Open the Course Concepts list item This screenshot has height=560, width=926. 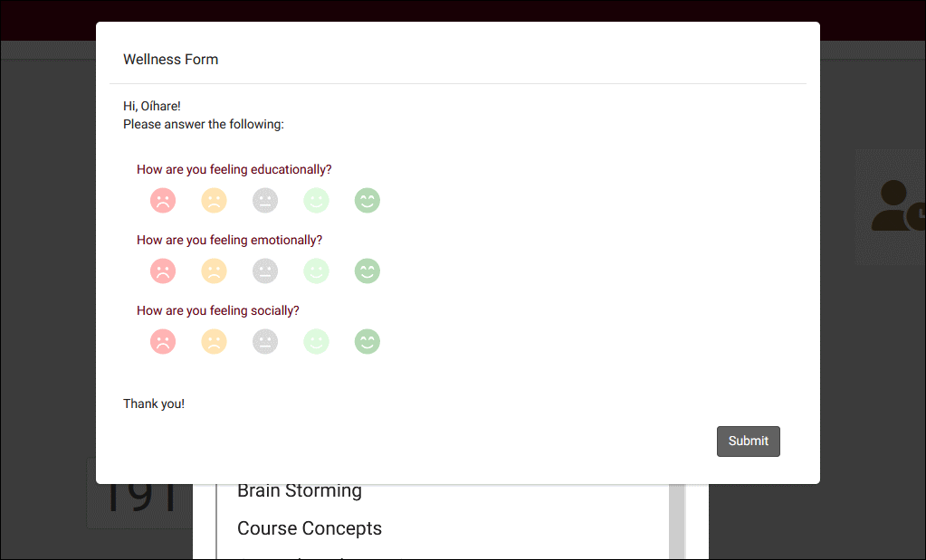point(310,528)
